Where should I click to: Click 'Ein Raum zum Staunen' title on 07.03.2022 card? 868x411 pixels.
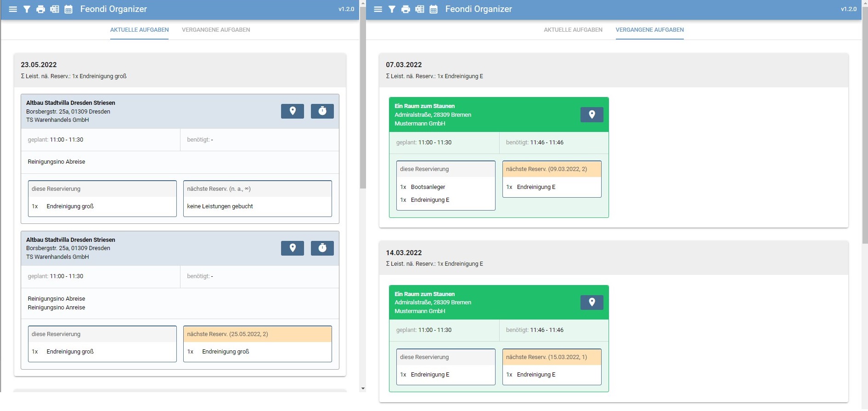pyautogui.click(x=425, y=106)
